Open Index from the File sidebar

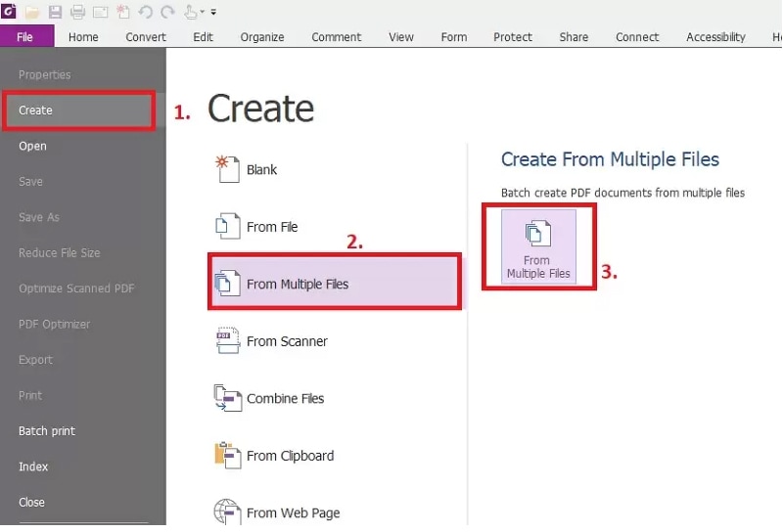33,466
